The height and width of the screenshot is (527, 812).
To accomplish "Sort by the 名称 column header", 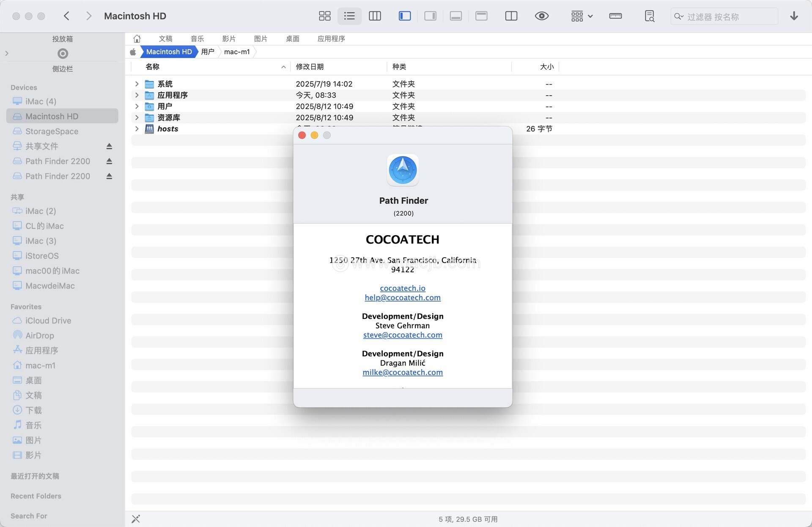I will [x=211, y=67].
